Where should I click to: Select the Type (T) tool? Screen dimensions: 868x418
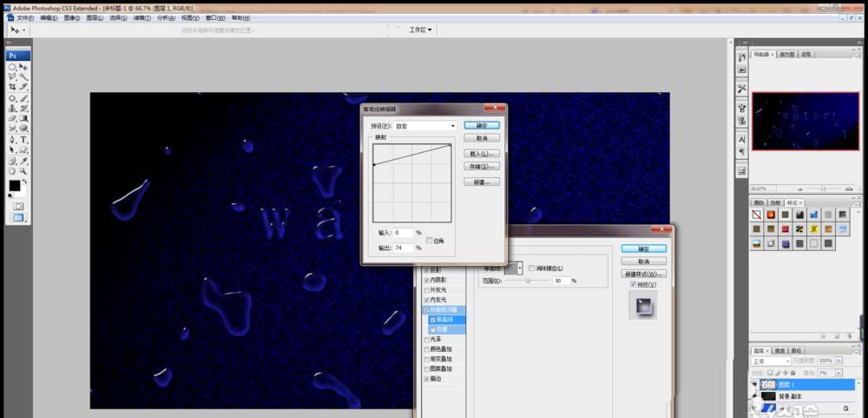24,140
